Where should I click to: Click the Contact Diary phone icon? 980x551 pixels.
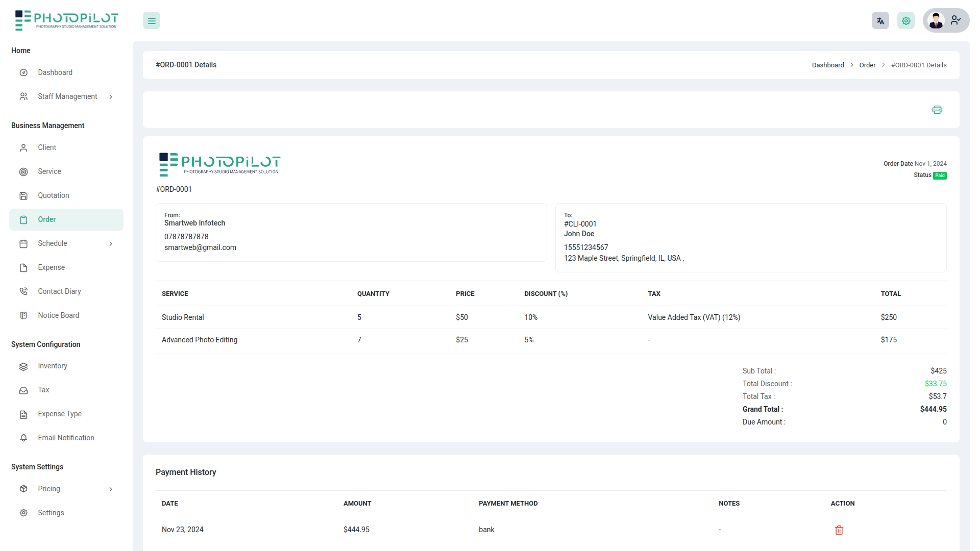[23, 291]
